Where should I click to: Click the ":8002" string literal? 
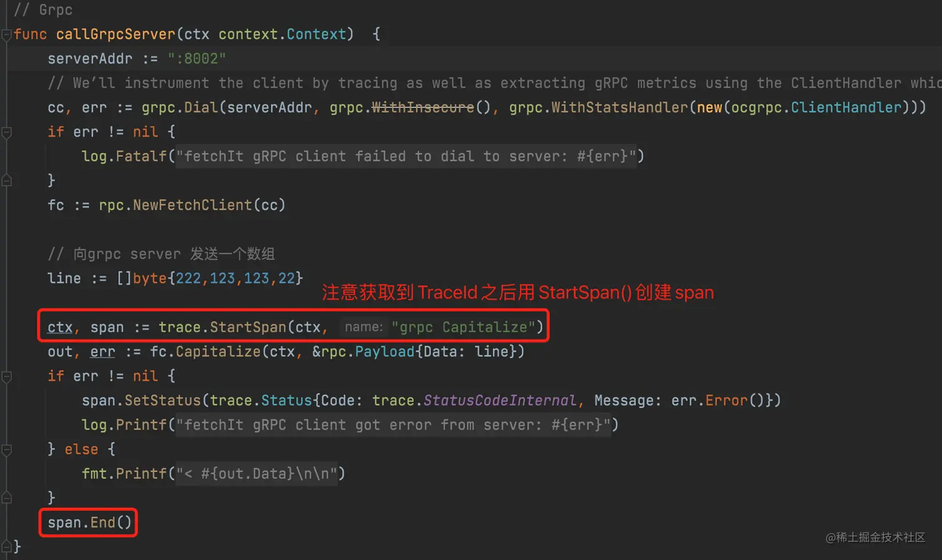(x=197, y=59)
